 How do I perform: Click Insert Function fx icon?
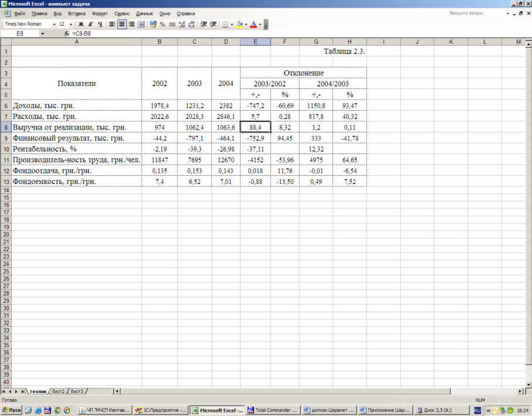[67, 33]
